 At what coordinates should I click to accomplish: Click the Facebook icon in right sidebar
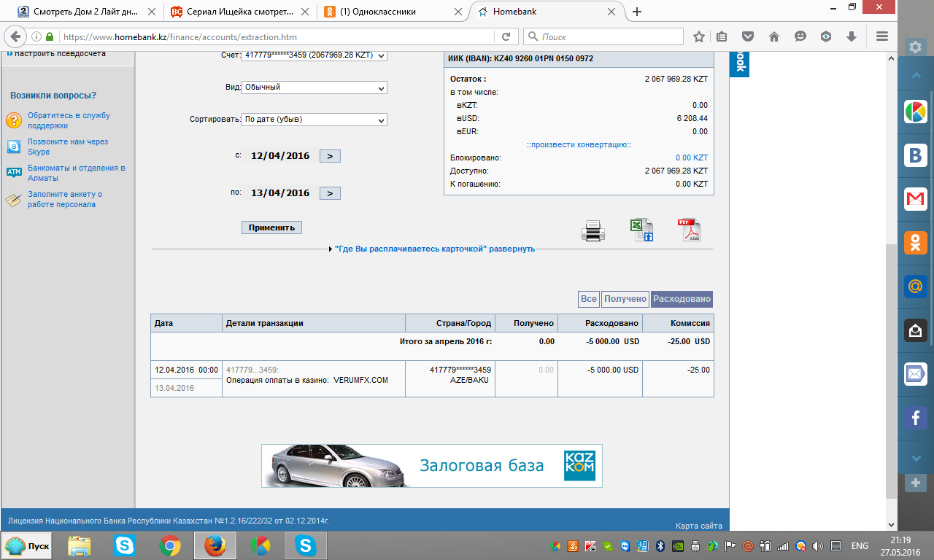[x=915, y=418]
